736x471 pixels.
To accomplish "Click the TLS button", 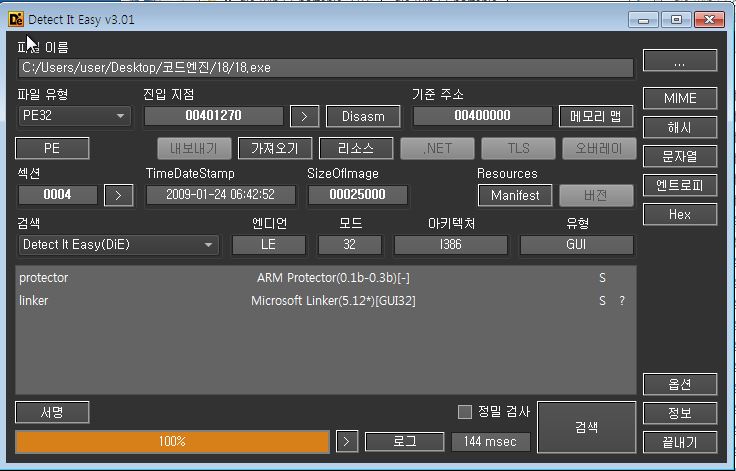I will [518, 148].
